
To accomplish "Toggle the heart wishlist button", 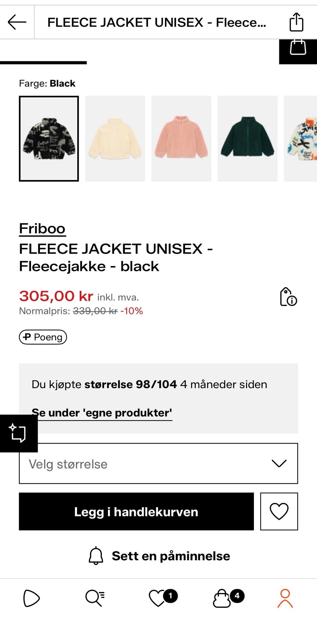I will [279, 511].
